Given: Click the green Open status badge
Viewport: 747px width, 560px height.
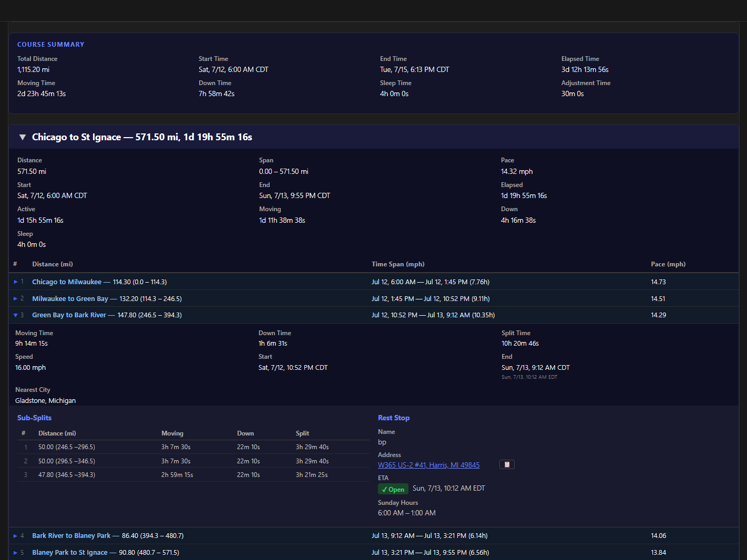Looking at the screenshot, I should click(x=393, y=489).
